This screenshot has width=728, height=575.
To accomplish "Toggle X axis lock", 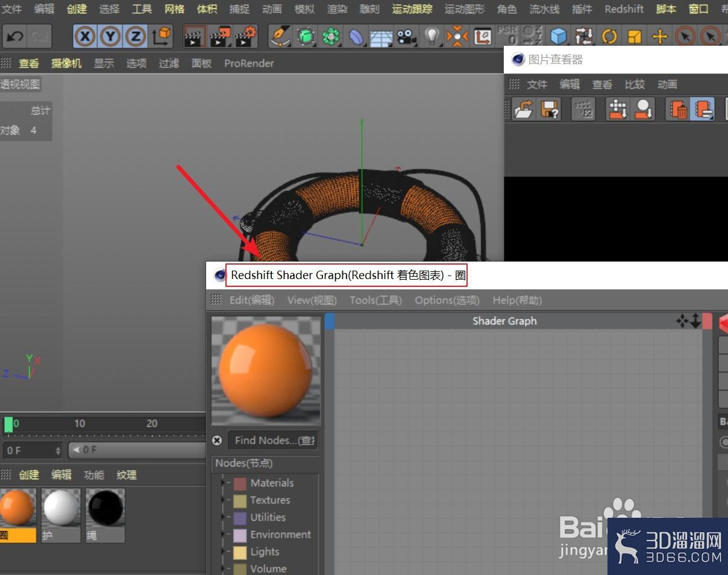I will pyautogui.click(x=85, y=37).
